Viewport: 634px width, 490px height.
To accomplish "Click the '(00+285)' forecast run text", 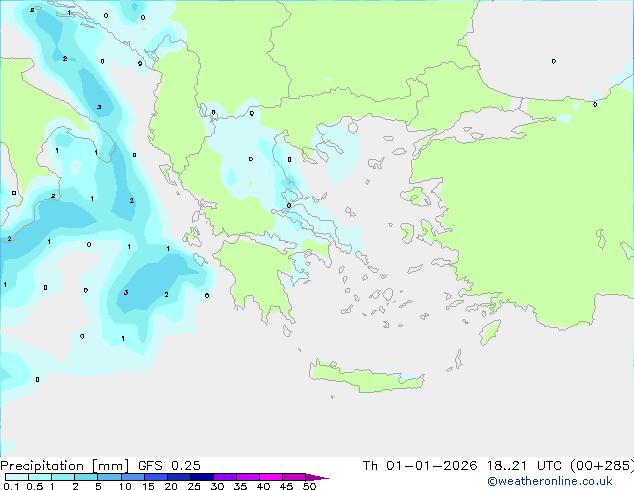I will pos(602,466).
